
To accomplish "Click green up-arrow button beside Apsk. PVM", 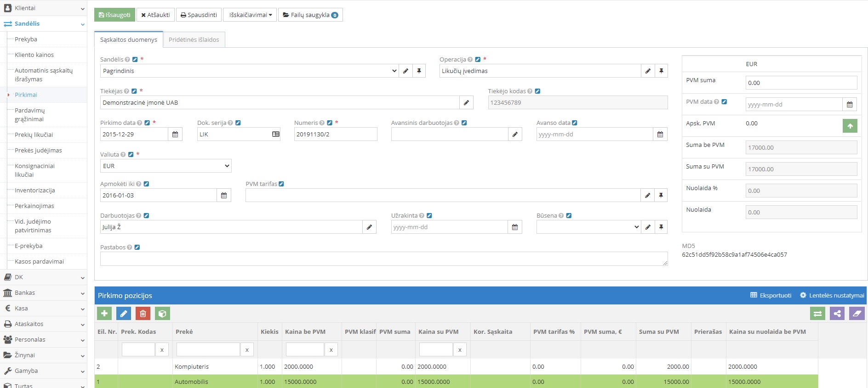I will tap(850, 126).
